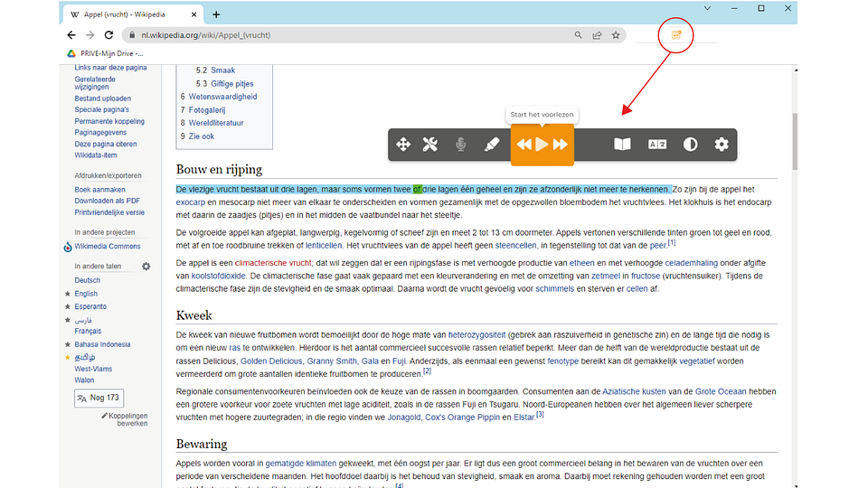
Task: Open the reading toolbar settings gear
Action: pyautogui.click(x=721, y=145)
